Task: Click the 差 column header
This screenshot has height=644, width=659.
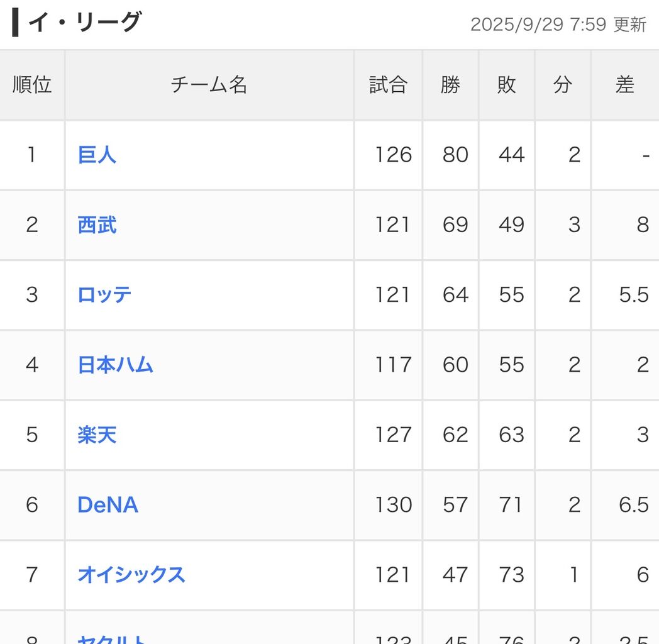Action: pos(624,85)
